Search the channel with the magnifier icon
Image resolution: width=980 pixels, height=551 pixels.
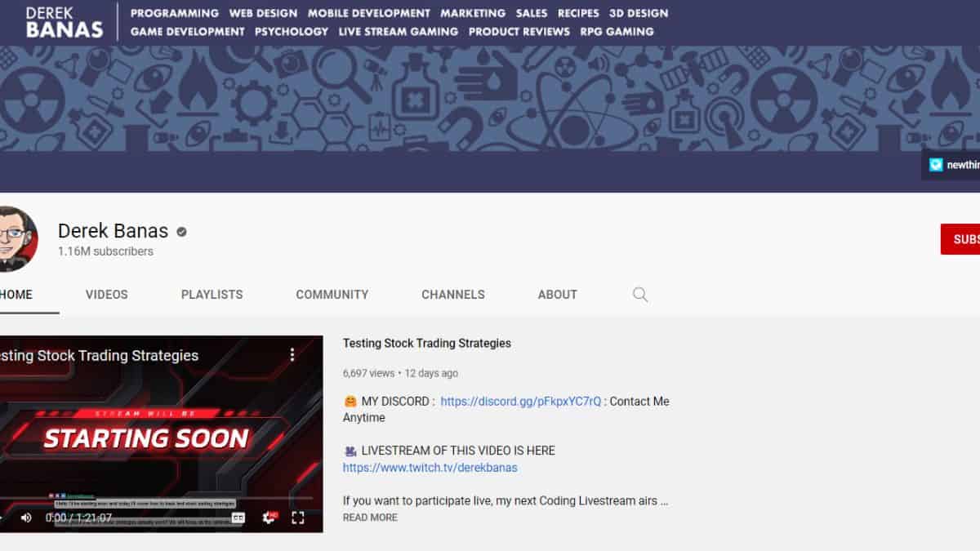point(640,295)
